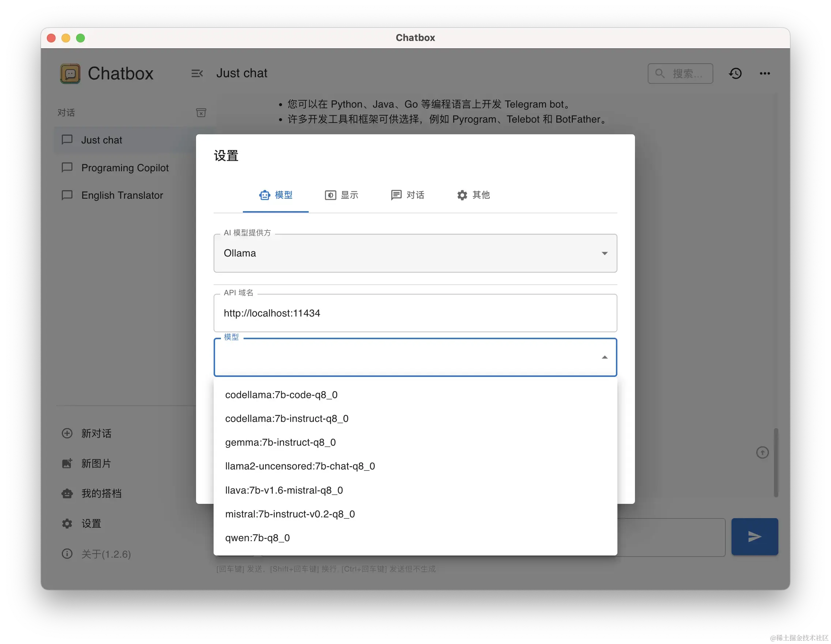Screen dimensions: 831x644
Task: Click the chat icon beside Programing Copilot
Action: [67, 168]
